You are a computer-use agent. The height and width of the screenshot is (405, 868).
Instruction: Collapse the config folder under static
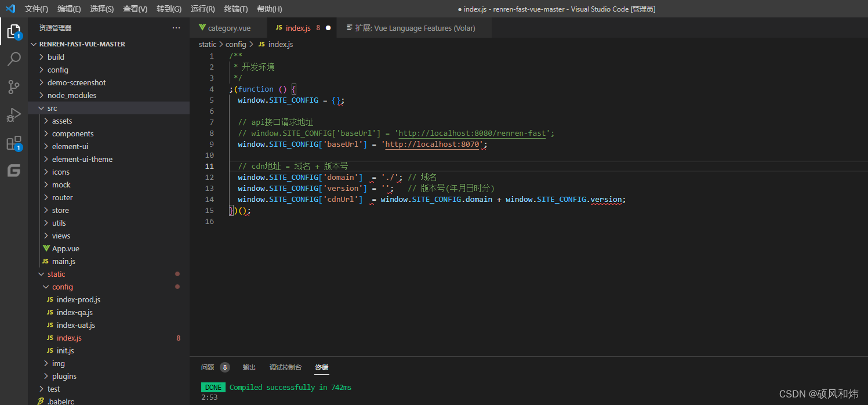tap(108, 287)
